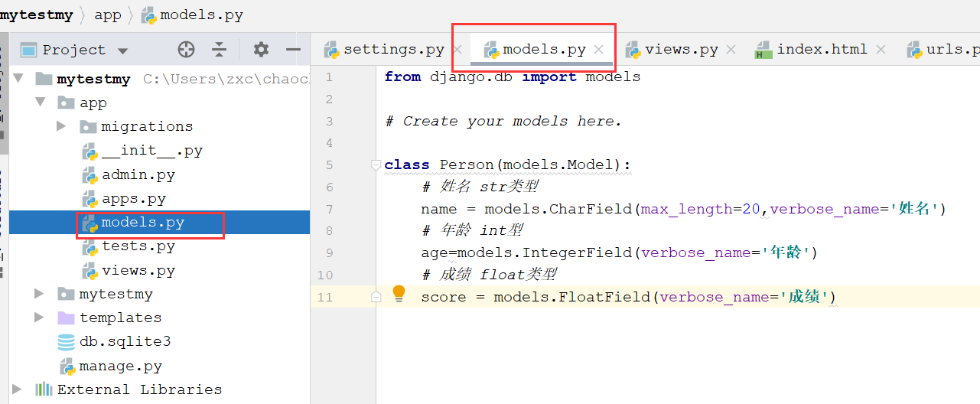Click the locate/scroll-from-source target icon
980x404 pixels.
[186, 50]
